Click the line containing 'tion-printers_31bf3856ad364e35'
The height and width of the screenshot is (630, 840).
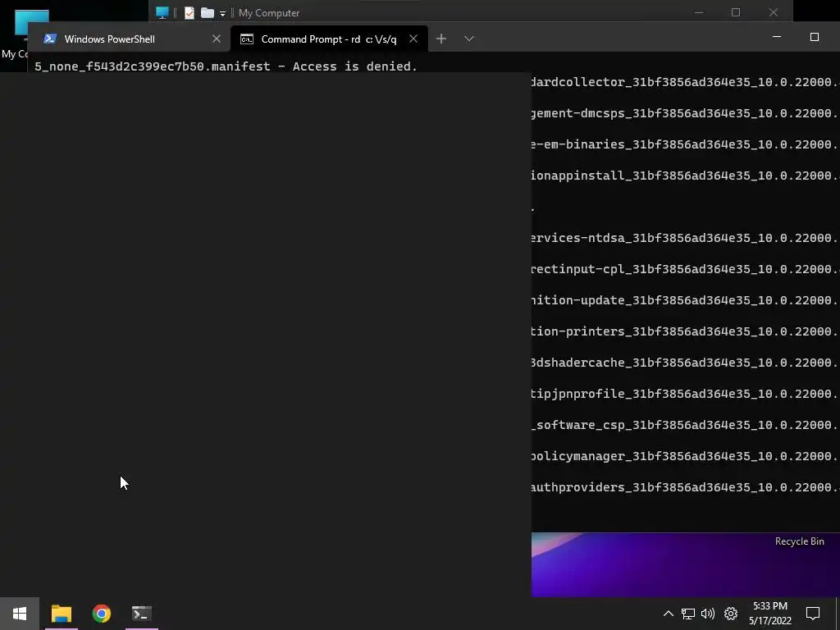click(x=685, y=331)
